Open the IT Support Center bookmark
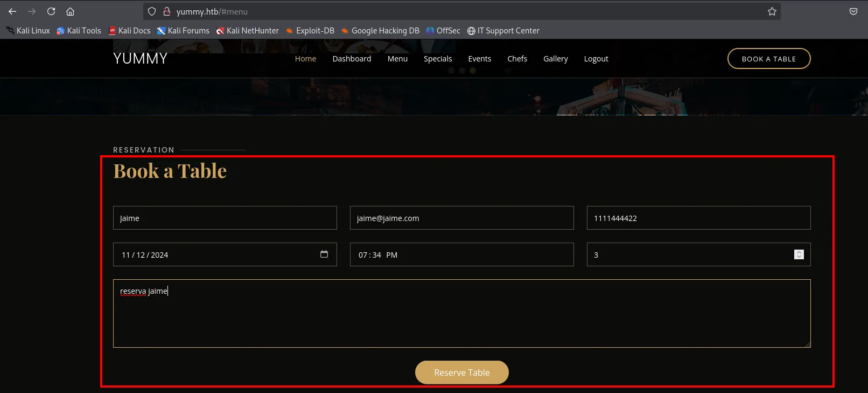The width and height of the screenshot is (868, 393). coord(503,31)
